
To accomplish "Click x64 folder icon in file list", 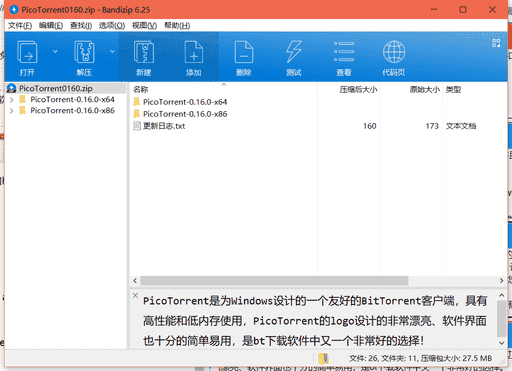I will (137, 102).
